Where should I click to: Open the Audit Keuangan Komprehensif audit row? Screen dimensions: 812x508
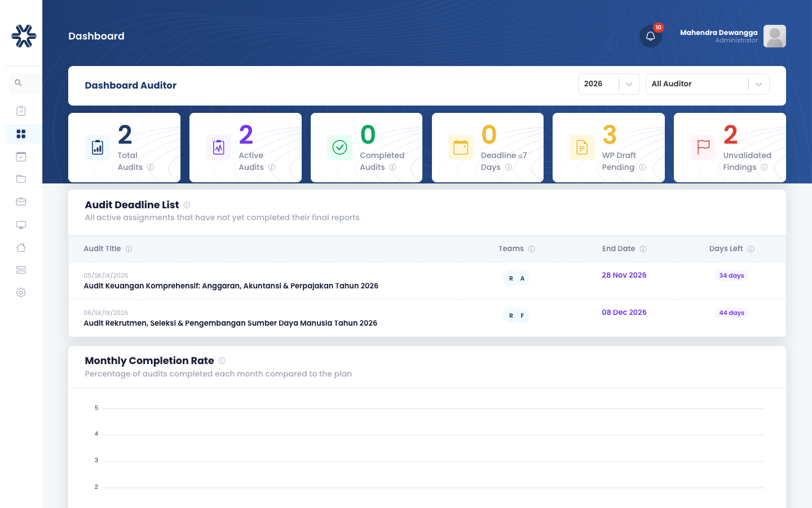point(427,281)
